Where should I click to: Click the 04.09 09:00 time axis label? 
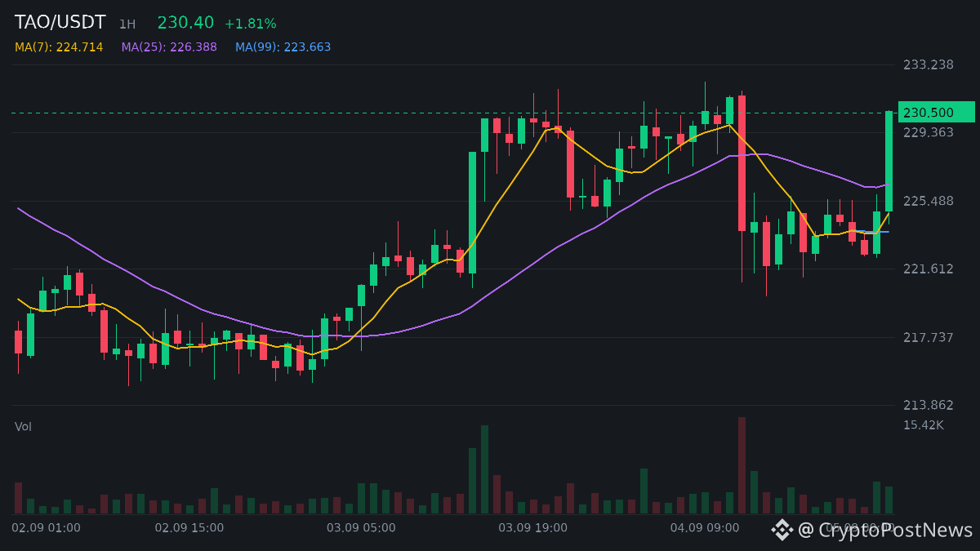coord(705,528)
